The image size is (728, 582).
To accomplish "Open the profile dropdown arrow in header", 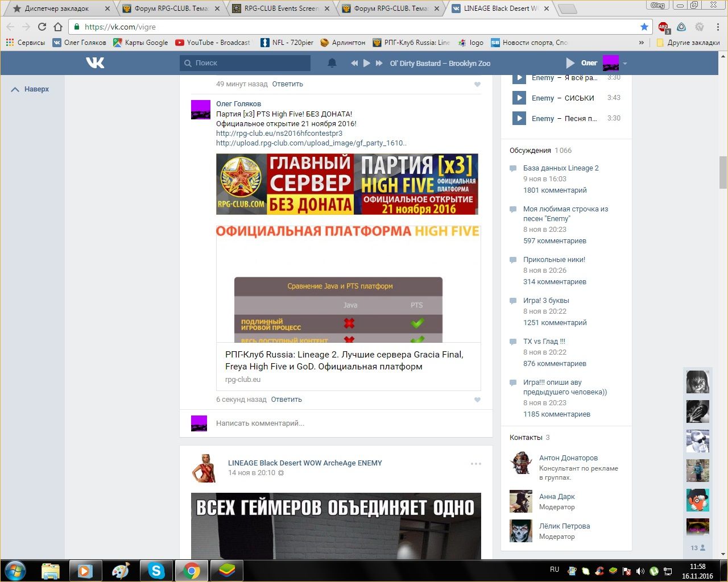I will pos(625,63).
